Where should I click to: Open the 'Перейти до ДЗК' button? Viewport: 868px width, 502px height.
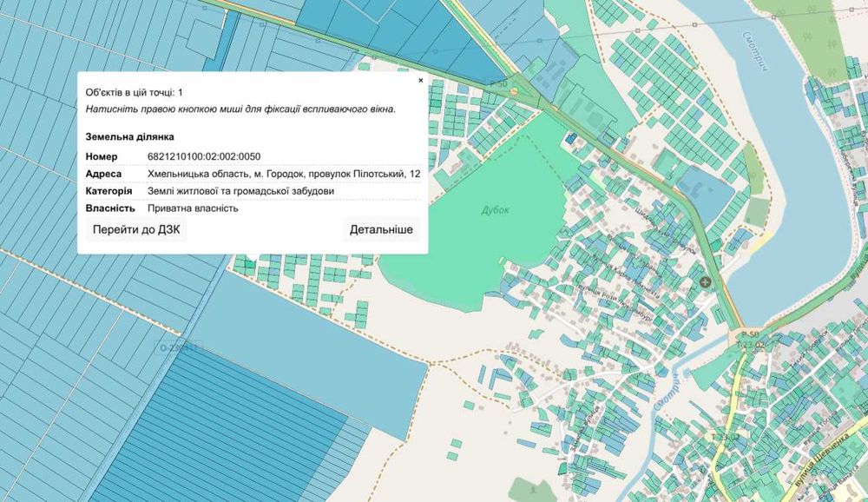pos(136,229)
